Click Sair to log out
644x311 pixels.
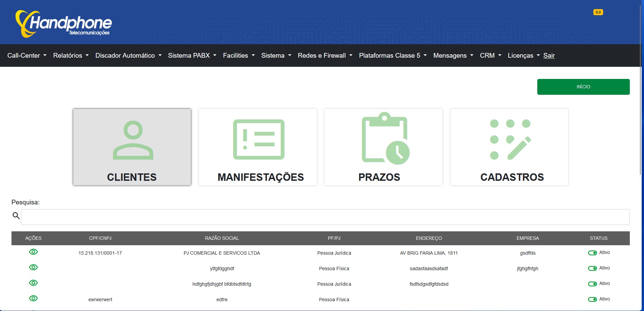click(548, 55)
